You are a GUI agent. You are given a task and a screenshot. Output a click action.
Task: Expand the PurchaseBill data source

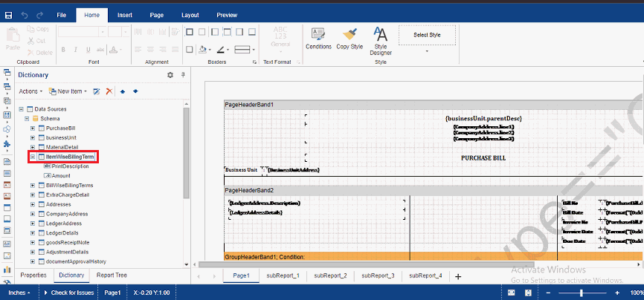point(33,128)
